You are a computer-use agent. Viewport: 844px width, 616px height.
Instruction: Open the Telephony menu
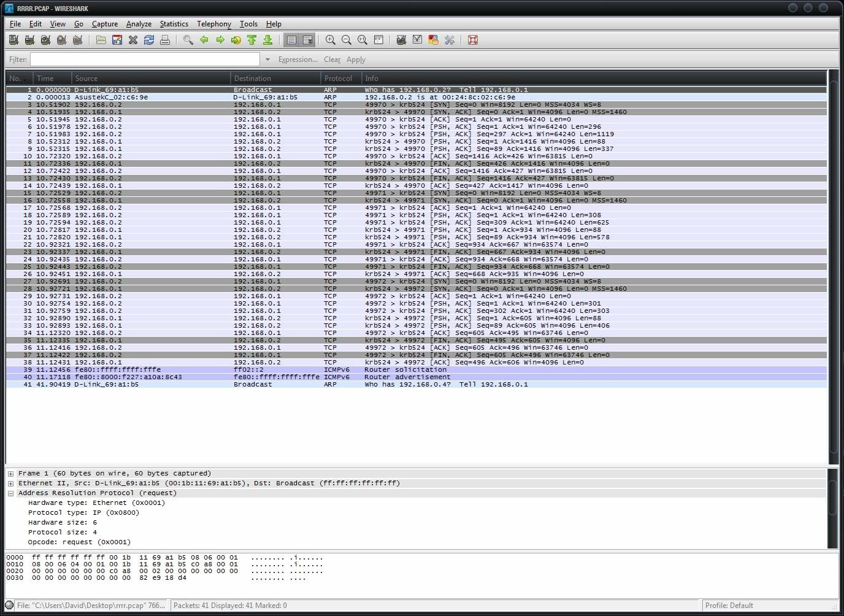click(x=214, y=24)
